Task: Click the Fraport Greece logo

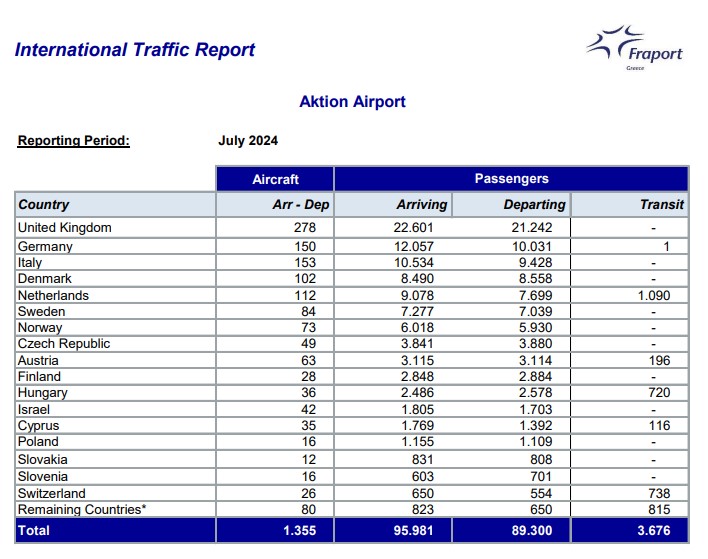Action: click(x=634, y=48)
